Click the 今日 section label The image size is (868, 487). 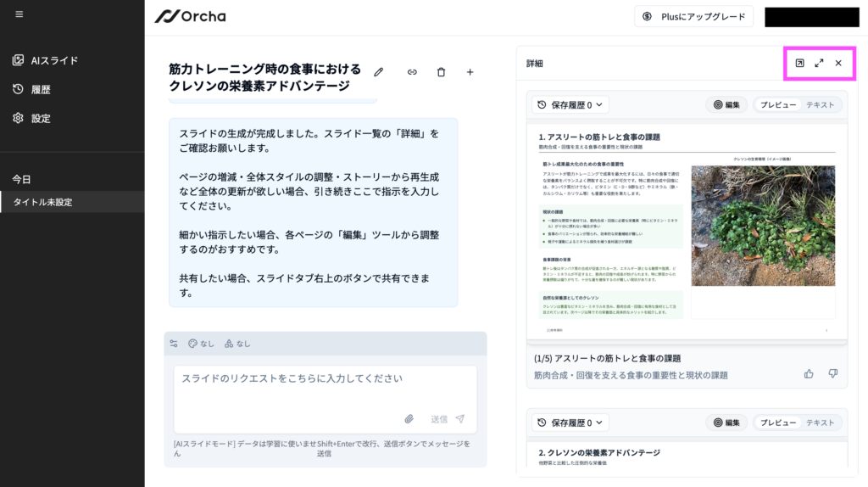pyautogui.click(x=21, y=179)
